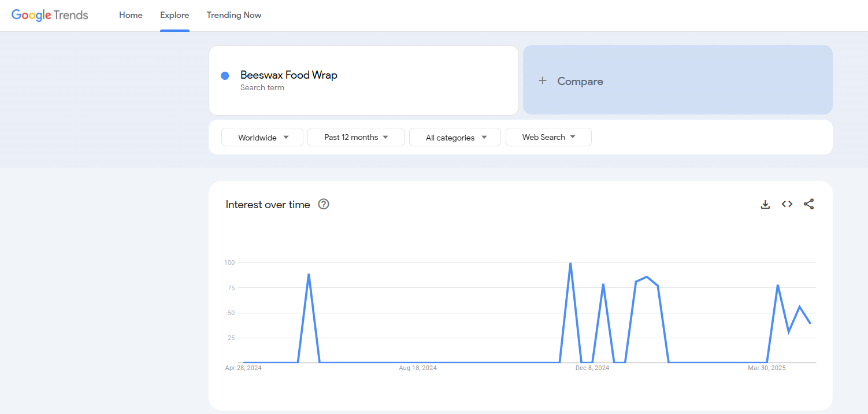The image size is (868, 414).
Task: Click the Search term subtitle text
Action: pos(262,88)
